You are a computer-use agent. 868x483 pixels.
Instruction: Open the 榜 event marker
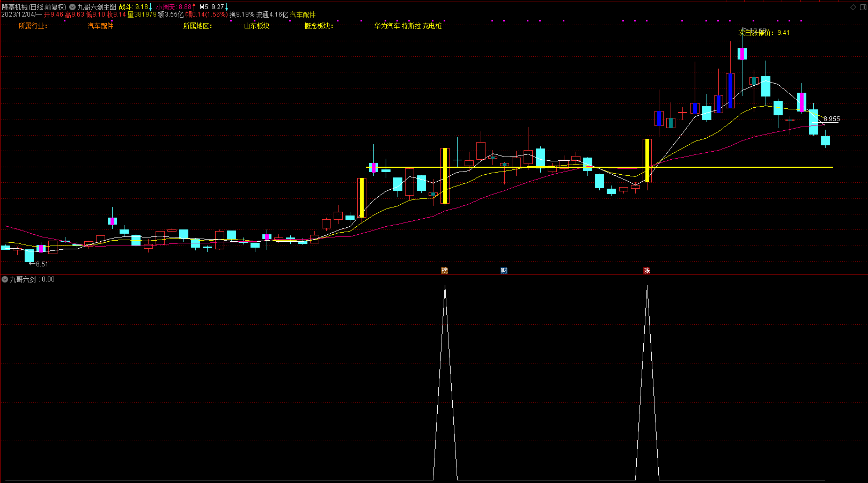(444, 271)
